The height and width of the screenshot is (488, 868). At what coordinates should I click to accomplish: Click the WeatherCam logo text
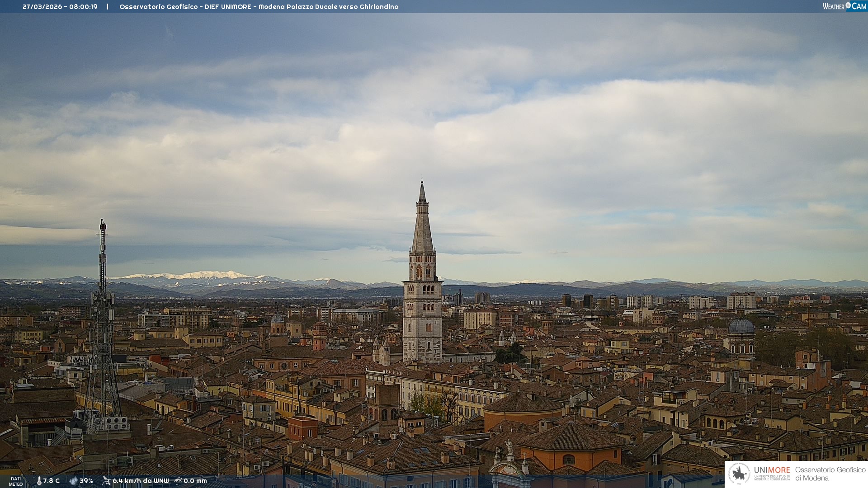(834, 6)
